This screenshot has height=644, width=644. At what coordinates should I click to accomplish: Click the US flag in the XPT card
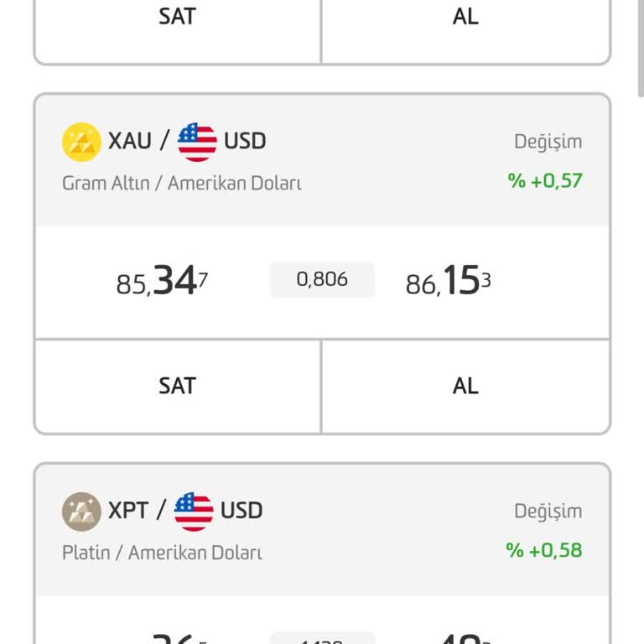(x=194, y=511)
